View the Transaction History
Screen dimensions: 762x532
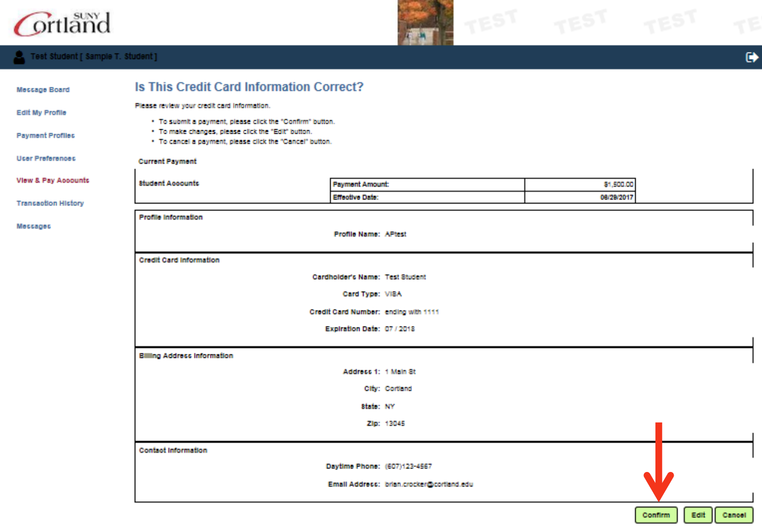point(50,203)
